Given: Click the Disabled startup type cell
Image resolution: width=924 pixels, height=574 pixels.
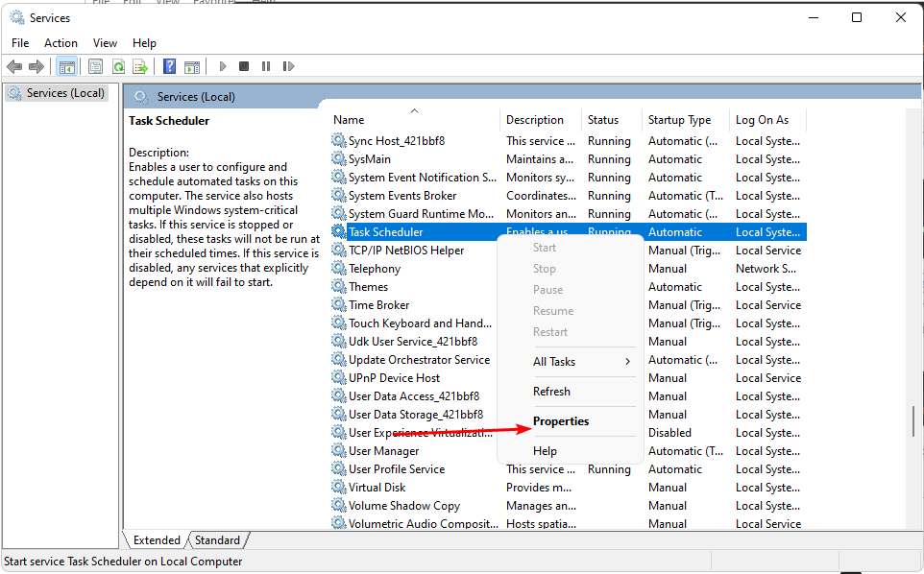Looking at the screenshot, I should tap(669, 433).
